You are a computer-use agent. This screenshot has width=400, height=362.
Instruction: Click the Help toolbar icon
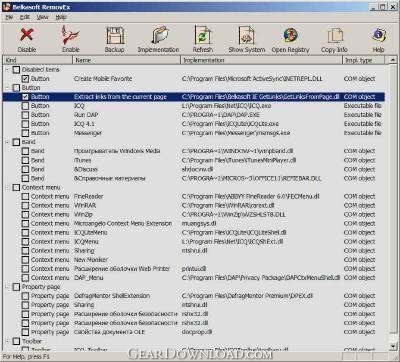pos(378,35)
